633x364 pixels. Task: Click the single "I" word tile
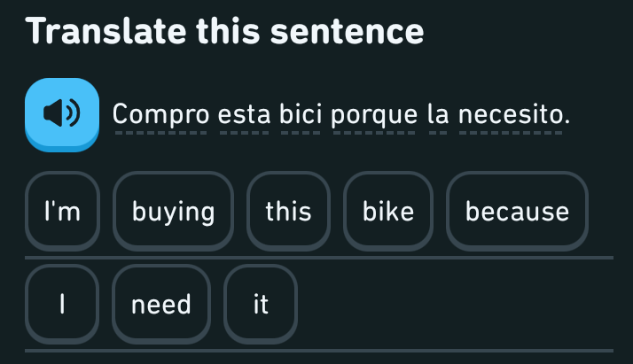pos(62,305)
